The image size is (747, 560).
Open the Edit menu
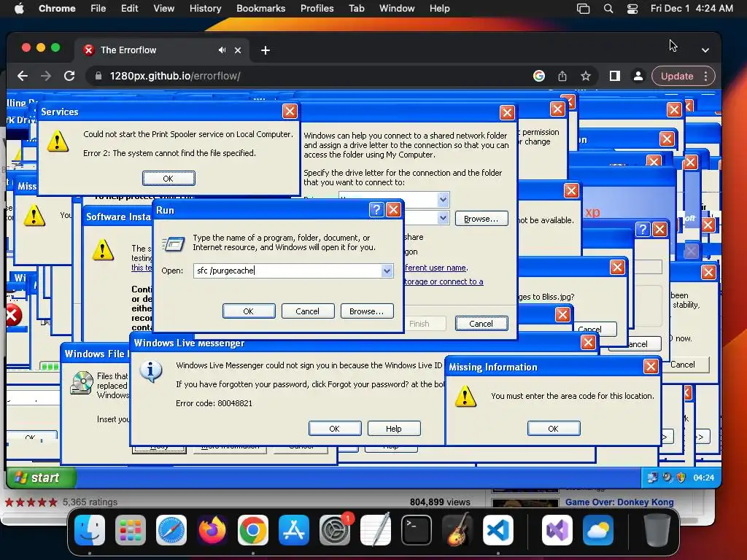coord(130,9)
